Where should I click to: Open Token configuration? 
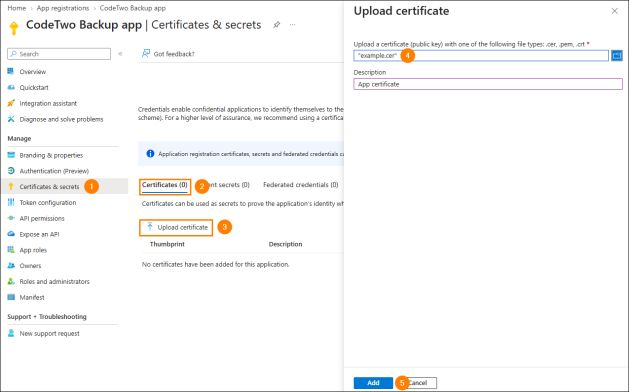click(48, 203)
